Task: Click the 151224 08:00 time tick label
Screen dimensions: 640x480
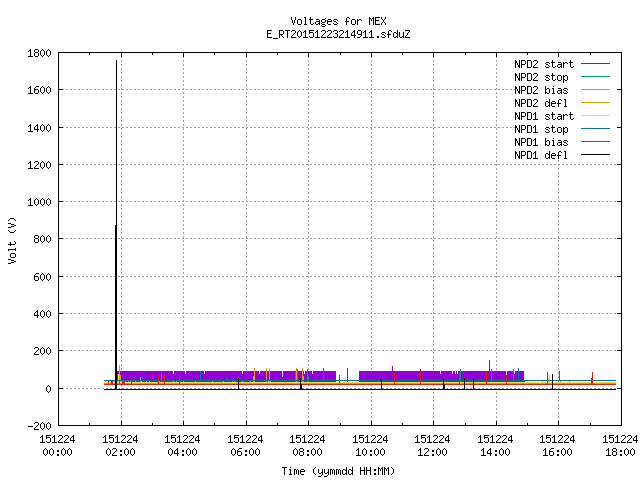Action: coord(307,446)
